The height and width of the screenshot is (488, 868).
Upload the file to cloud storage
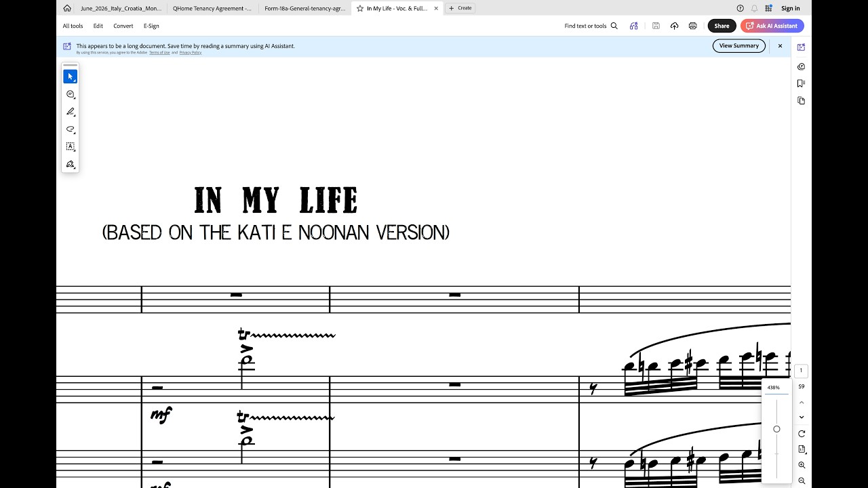point(674,26)
